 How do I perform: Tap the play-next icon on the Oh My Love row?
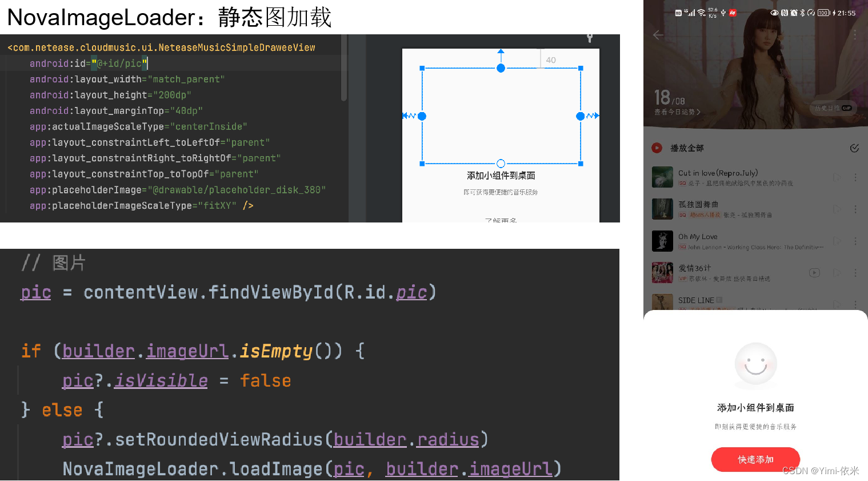click(837, 241)
